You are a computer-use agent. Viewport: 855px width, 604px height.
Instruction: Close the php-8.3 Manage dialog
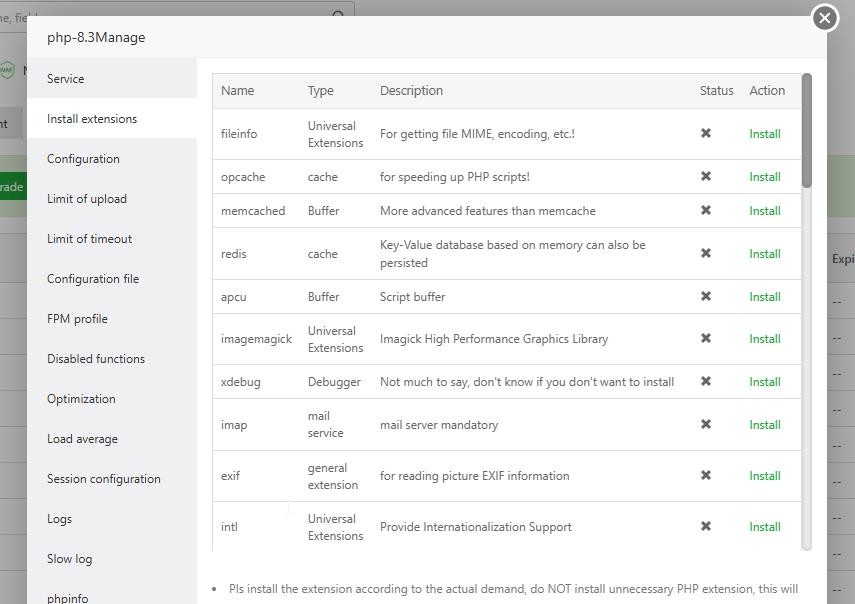point(824,18)
